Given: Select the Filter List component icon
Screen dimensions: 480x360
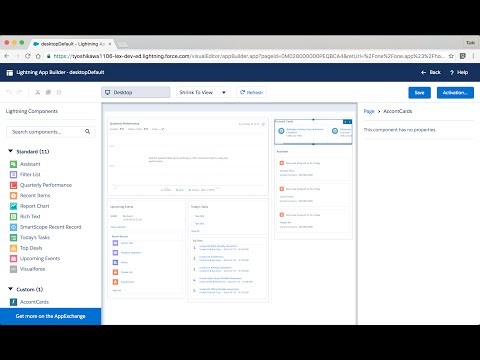Looking at the screenshot, I should tap(13, 174).
